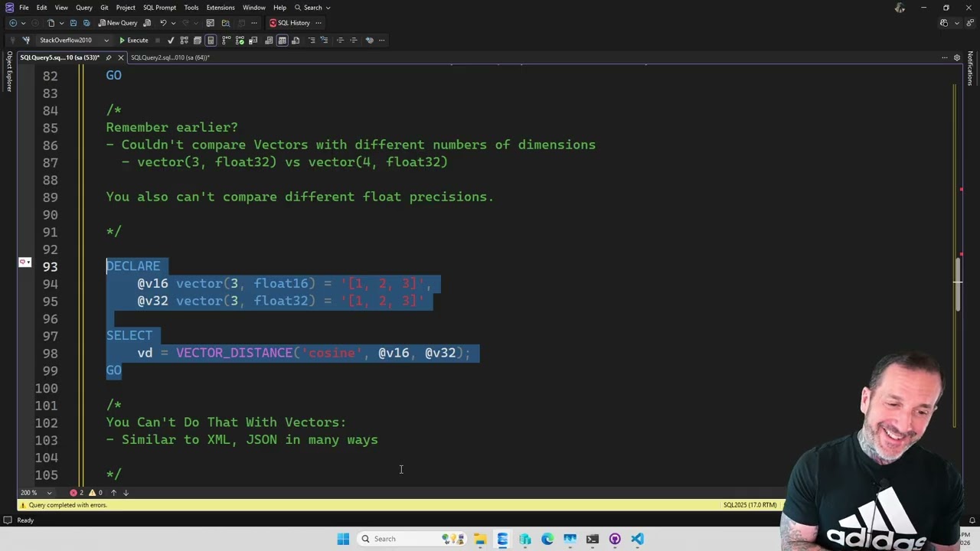This screenshot has width=980, height=551.
Task: Click the Open File icon in the toolbar
Action: pos(226,23)
